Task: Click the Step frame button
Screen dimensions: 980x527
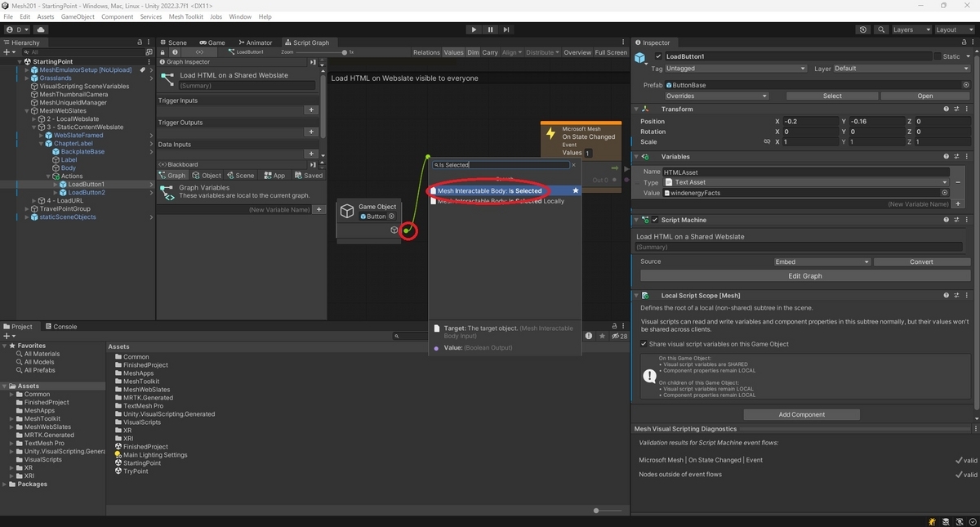Action: click(506, 29)
